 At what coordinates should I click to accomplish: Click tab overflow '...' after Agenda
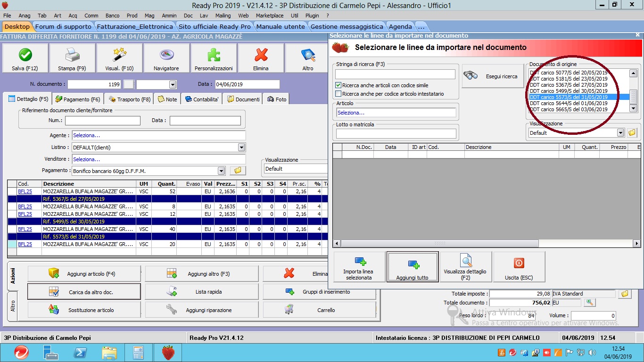point(421,26)
